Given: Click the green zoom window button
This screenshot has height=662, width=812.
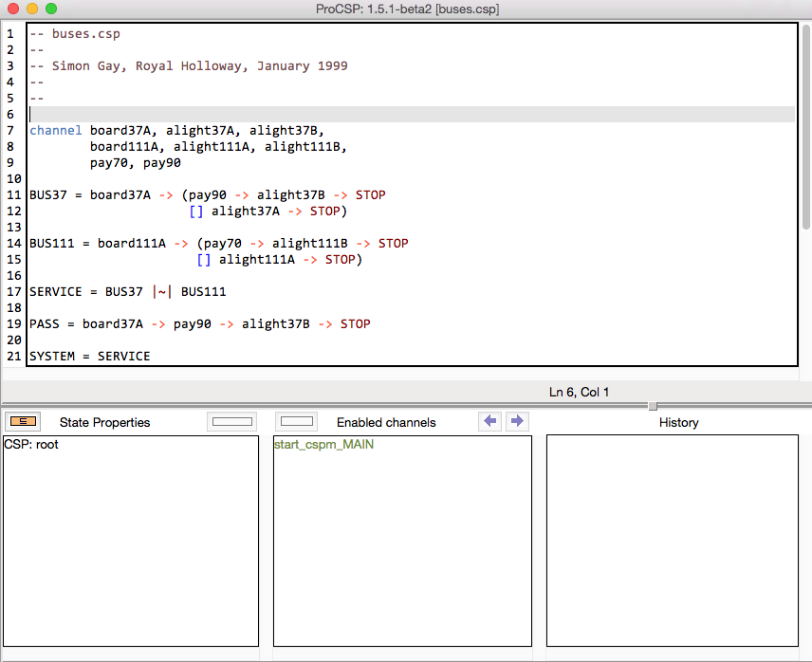Looking at the screenshot, I should point(51,9).
